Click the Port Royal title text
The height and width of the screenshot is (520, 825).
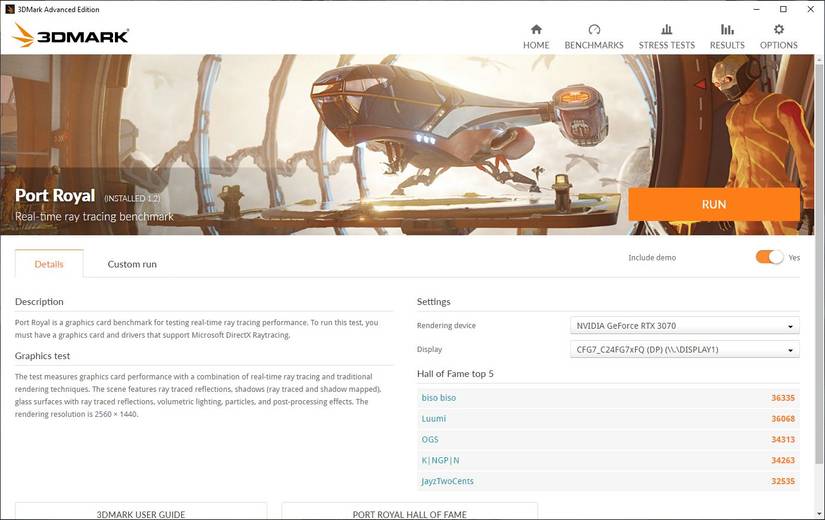point(55,195)
